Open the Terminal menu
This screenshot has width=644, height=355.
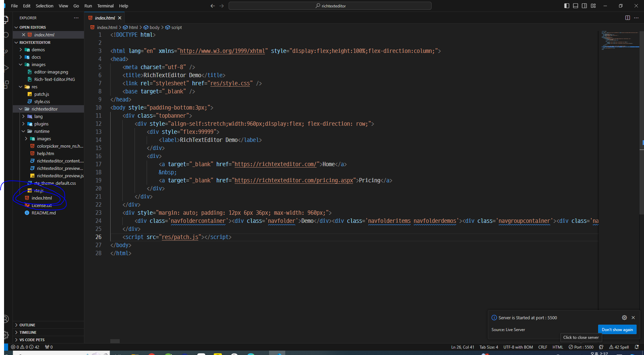tap(106, 6)
